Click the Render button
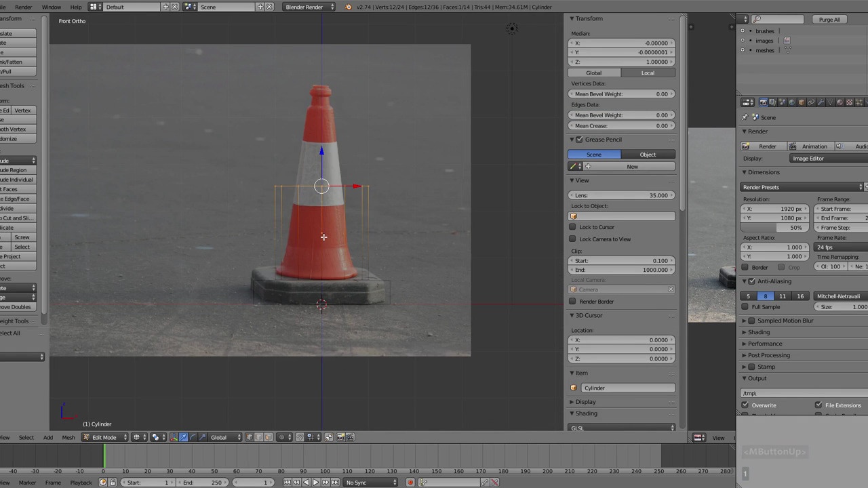This screenshot has width=868, height=488. click(762, 146)
